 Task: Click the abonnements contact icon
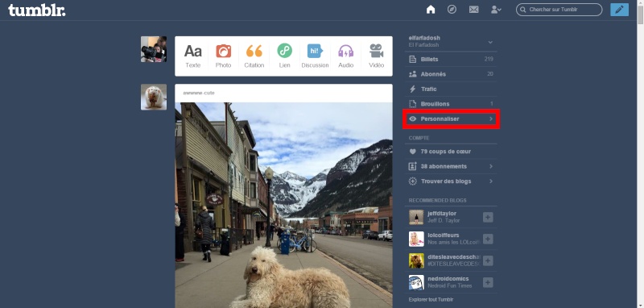(x=413, y=166)
